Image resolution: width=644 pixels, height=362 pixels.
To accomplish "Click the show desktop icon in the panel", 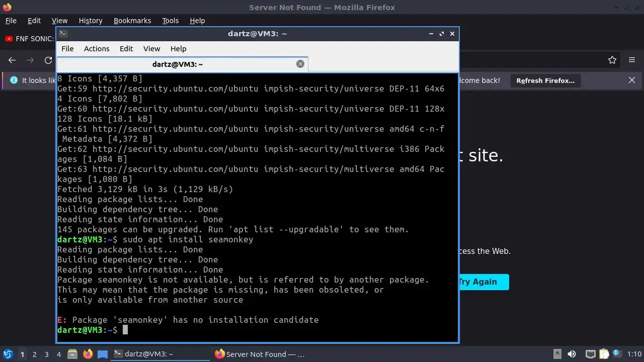I will (x=103, y=354).
